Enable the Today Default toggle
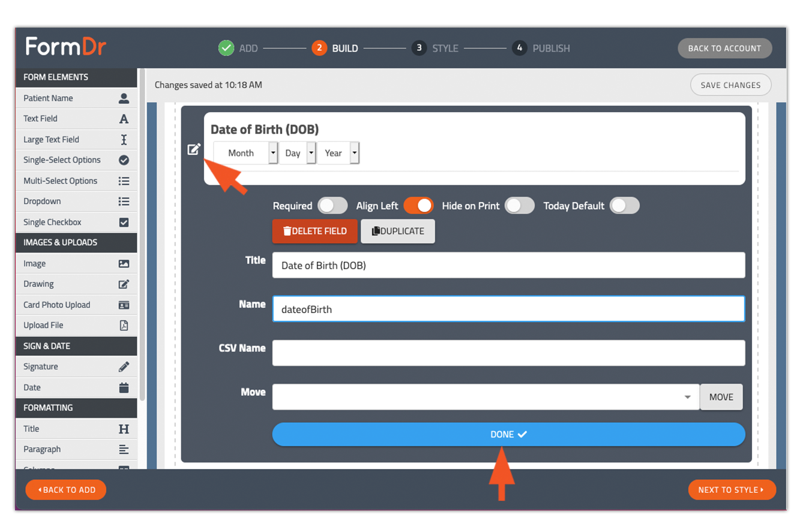 (x=624, y=206)
